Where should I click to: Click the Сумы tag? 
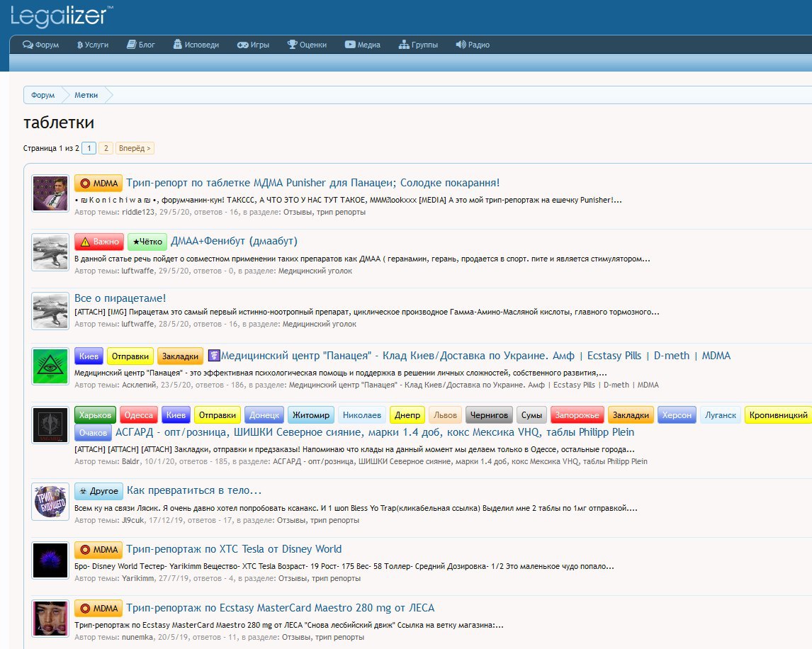tap(532, 415)
